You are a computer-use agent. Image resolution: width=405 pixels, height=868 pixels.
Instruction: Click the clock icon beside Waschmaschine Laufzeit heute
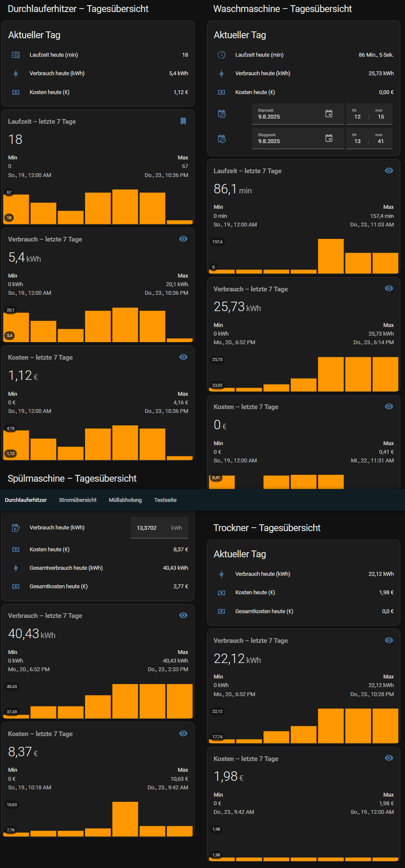click(221, 55)
